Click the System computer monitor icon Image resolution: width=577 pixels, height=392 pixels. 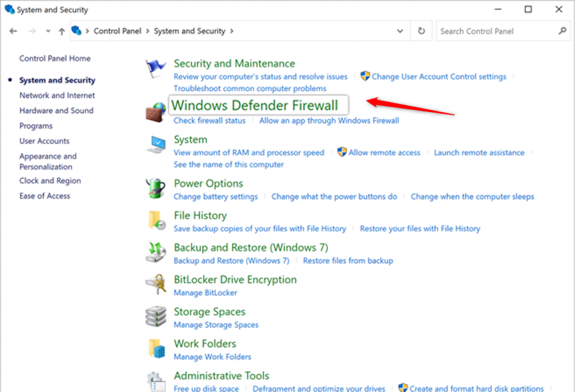coord(156,145)
